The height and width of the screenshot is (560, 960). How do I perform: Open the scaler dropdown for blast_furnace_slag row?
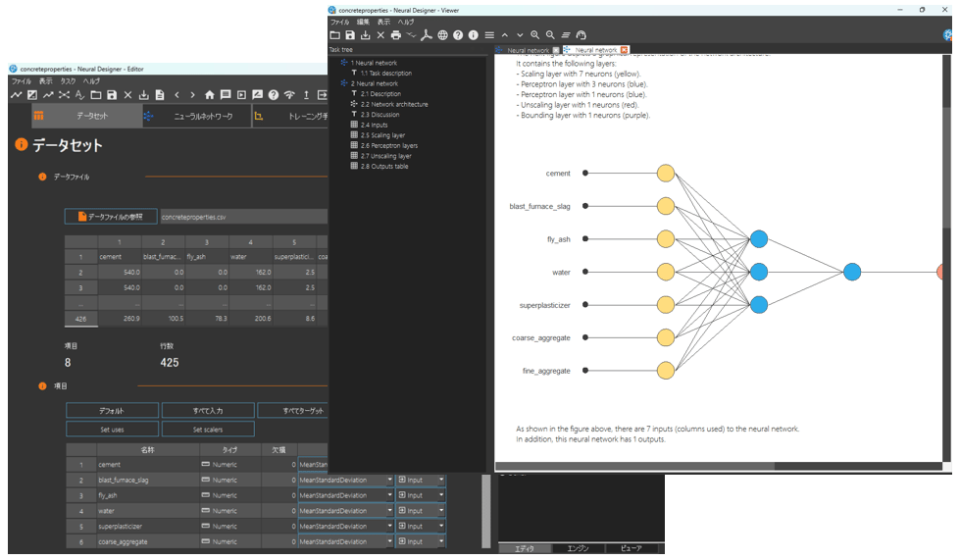(346, 480)
